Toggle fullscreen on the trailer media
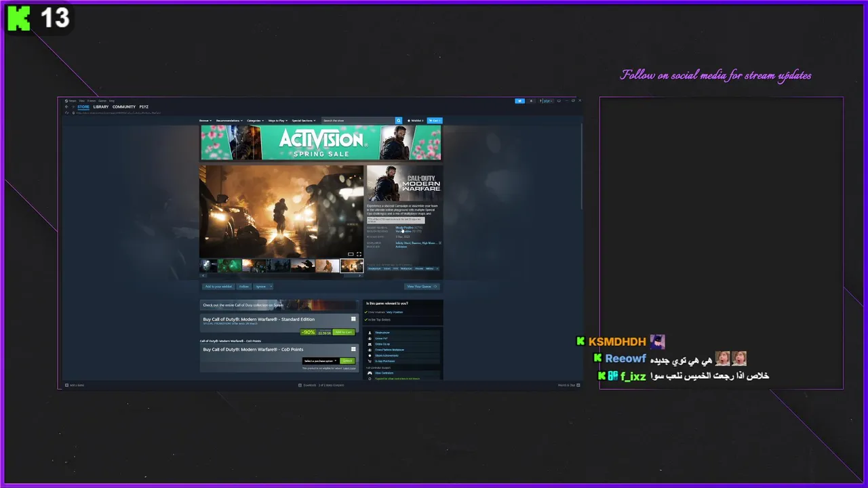Viewport: 868px width, 488px height. tap(359, 254)
